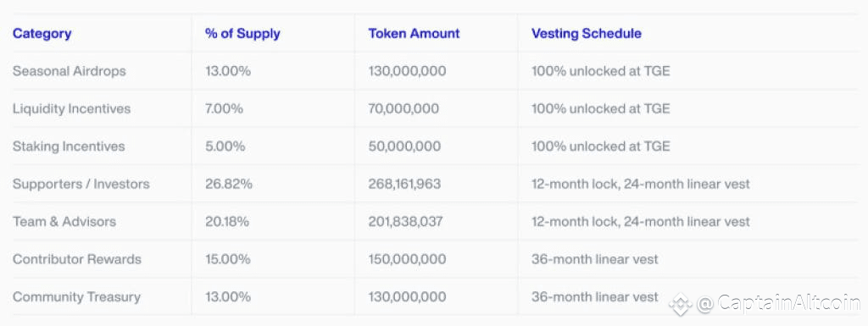Select the 201,838,037 token amount cell

pyautogui.click(x=406, y=222)
